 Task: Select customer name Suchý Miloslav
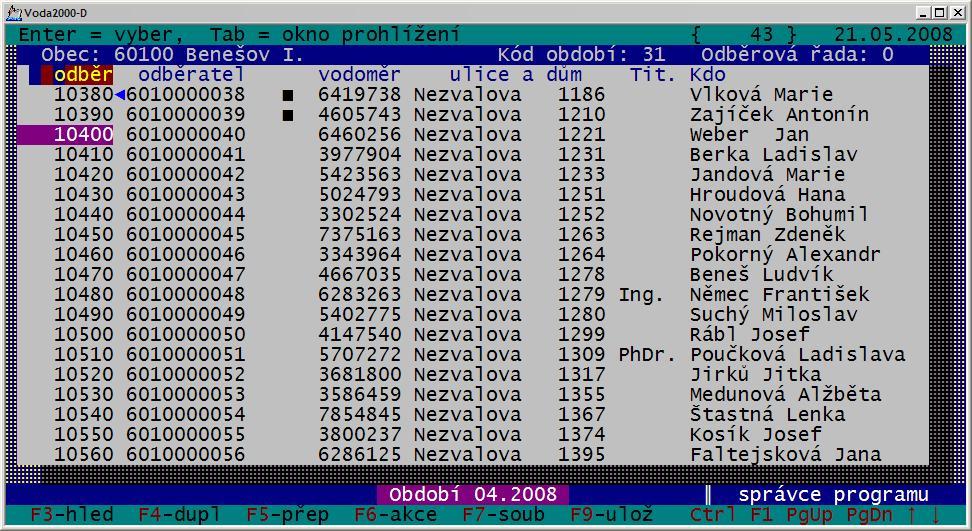pos(774,314)
